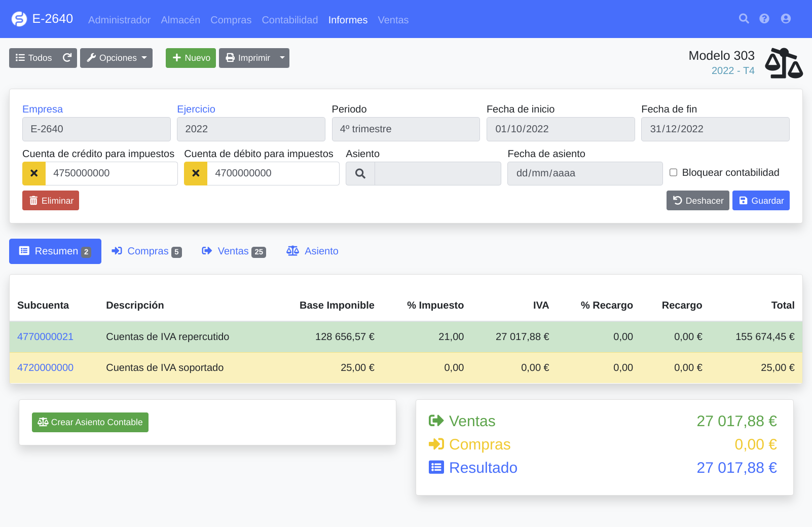The width and height of the screenshot is (812, 527).
Task: Click the search magnifier icon in navbar
Action: coord(744,19)
